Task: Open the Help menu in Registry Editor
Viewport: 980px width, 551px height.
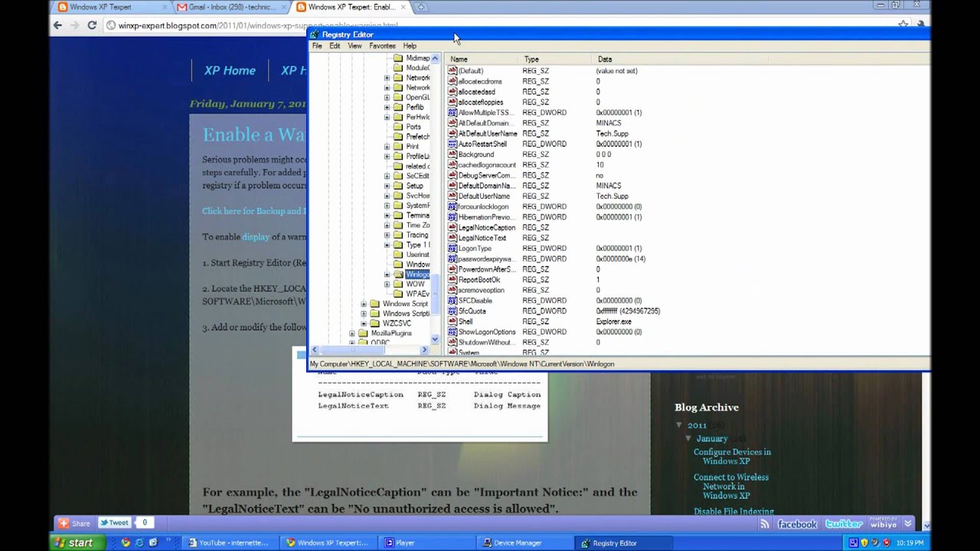Action: 410,46
